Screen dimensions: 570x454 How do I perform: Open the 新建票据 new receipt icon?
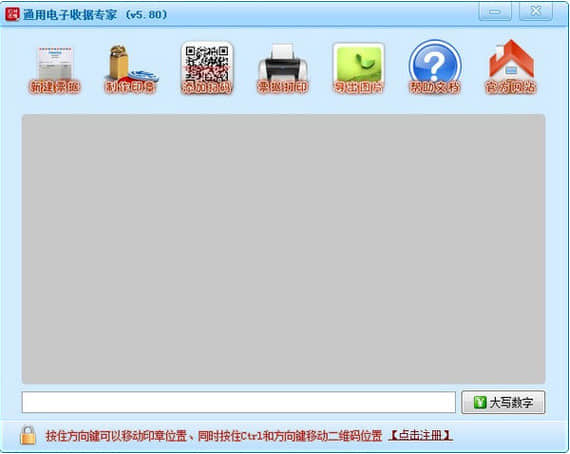55,69
